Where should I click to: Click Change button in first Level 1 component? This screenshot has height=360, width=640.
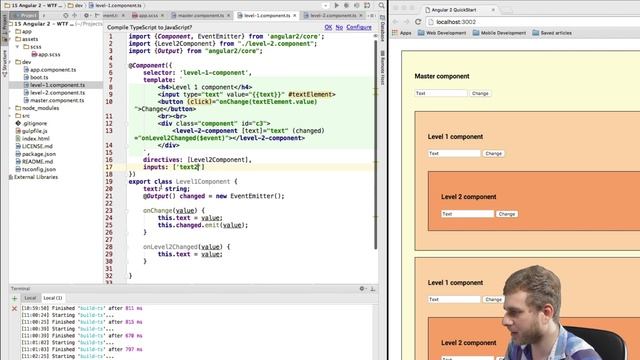coord(493,153)
